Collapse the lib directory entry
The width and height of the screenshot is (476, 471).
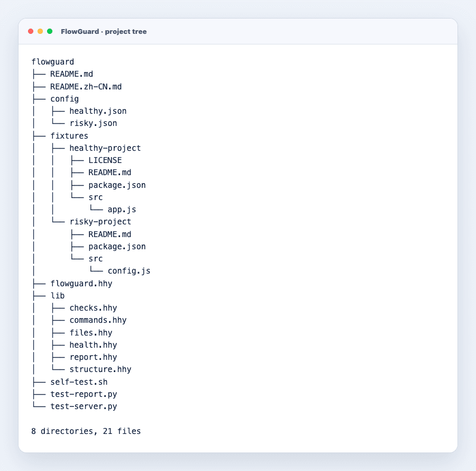(57, 296)
